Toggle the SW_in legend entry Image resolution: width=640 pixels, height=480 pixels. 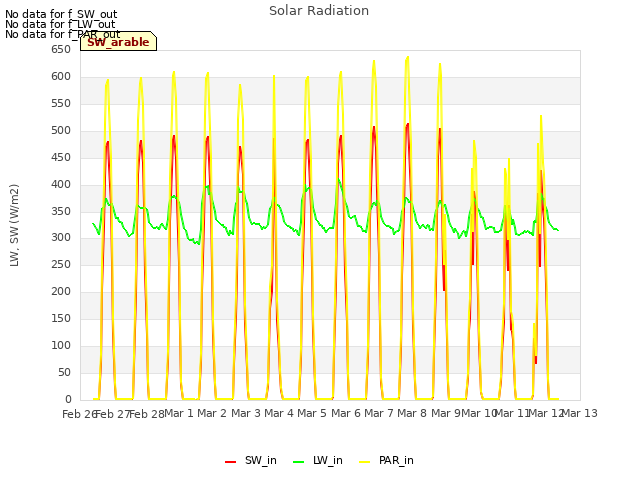[x=251, y=460]
